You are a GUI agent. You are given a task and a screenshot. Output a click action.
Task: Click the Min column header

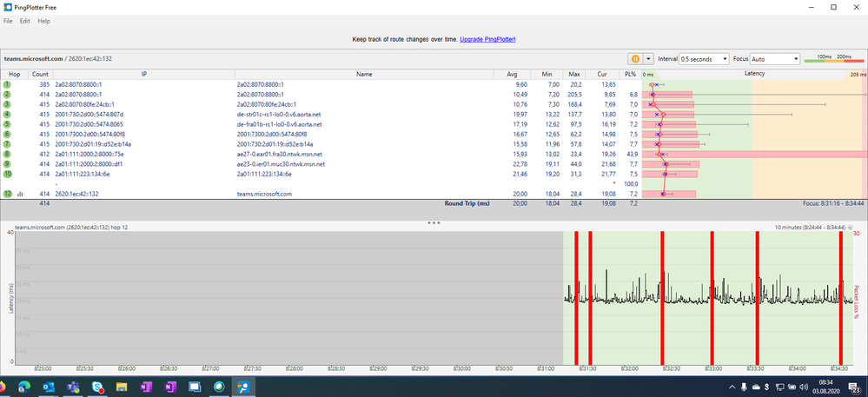click(547, 74)
